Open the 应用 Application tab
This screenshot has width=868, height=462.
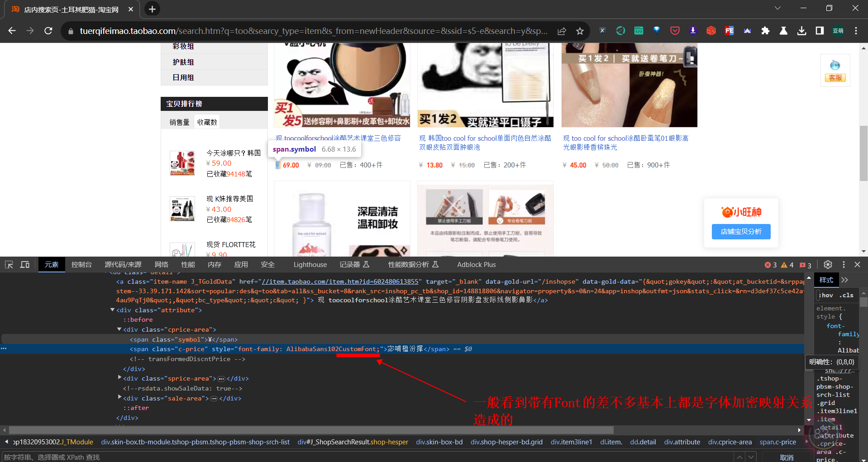pos(241,265)
